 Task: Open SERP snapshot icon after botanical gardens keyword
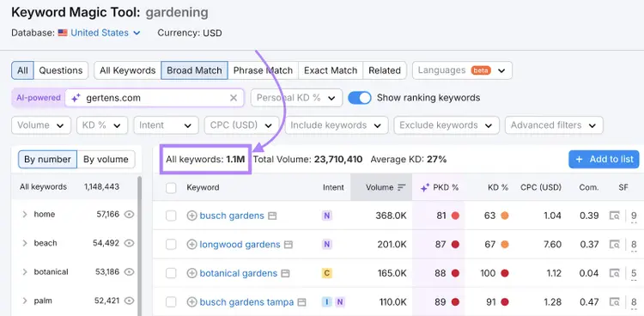click(285, 273)
